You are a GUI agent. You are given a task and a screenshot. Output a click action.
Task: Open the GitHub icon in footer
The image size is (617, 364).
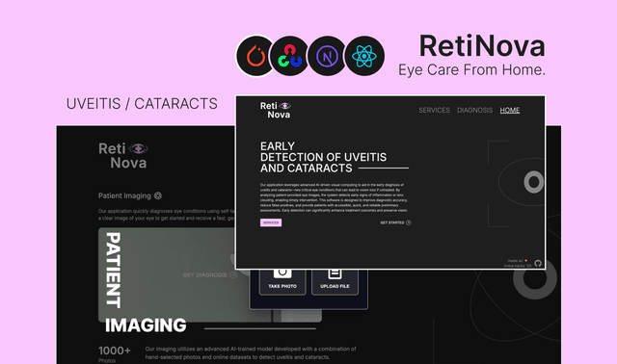[x=538, y=263]
